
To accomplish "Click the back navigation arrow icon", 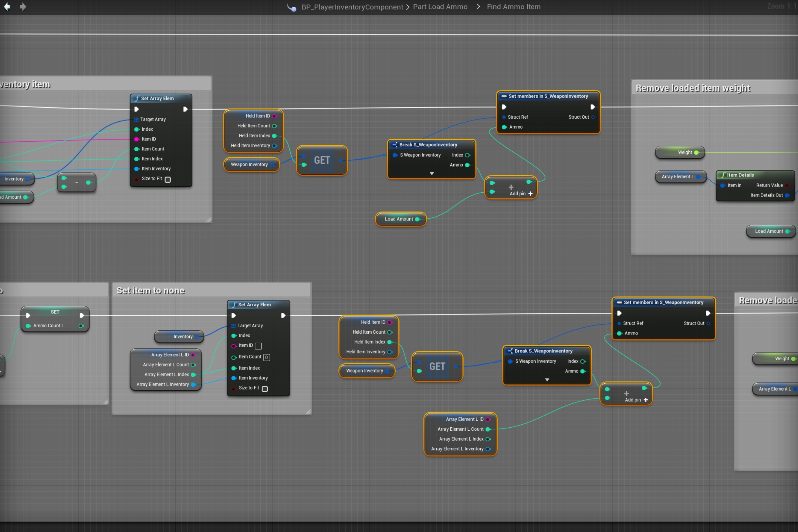I will (x=7, y=6).
